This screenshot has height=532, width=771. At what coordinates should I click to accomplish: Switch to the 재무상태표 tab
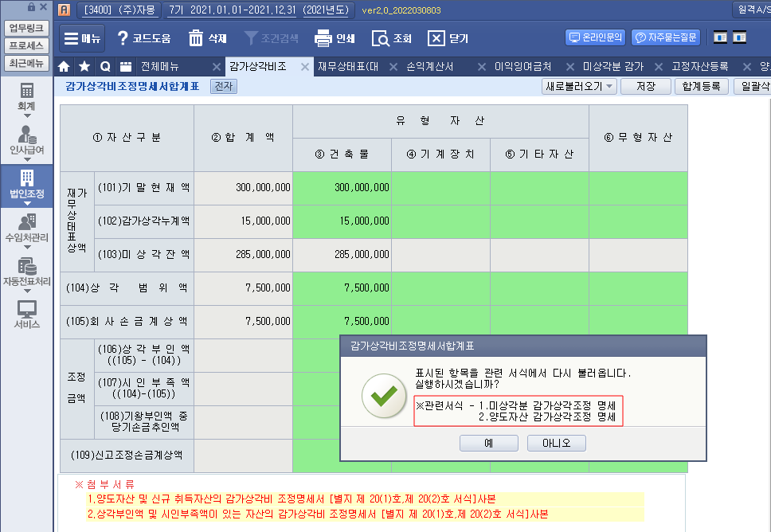(x=347, y=66)
